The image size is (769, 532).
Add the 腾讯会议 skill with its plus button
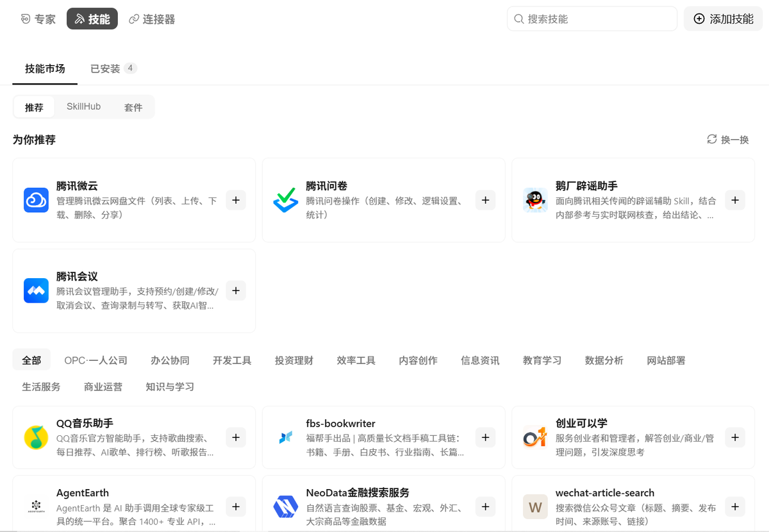tap(236, 290)
